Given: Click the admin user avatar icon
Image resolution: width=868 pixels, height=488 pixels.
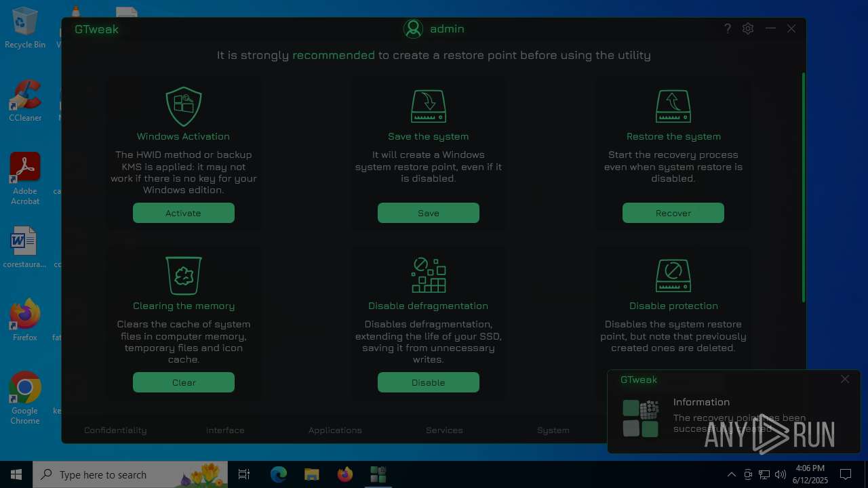Looking at the screenshot, I should coord(413,28).
